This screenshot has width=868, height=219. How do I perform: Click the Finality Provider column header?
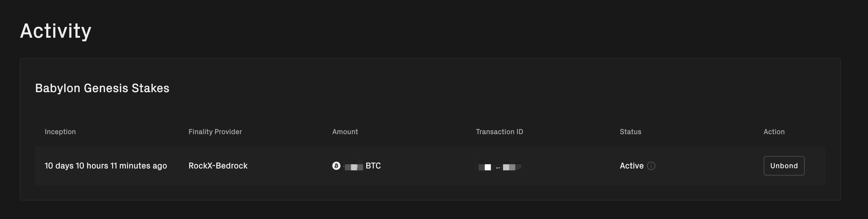[x=215, y=132]
